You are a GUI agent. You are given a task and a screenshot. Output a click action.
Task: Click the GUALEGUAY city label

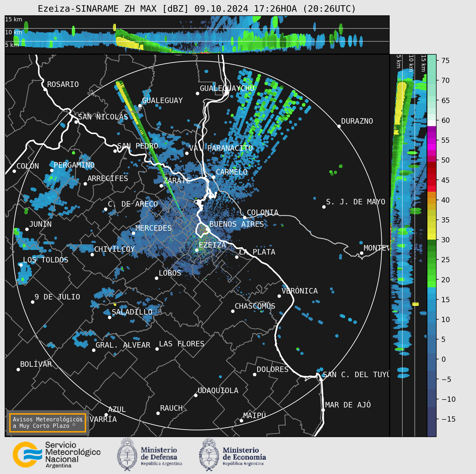pyautogui.click(x=162, y=101)
